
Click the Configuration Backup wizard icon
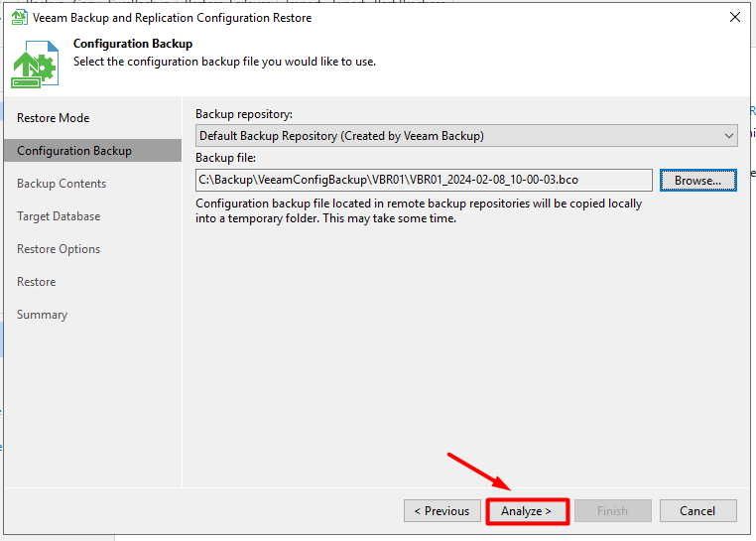35,65
